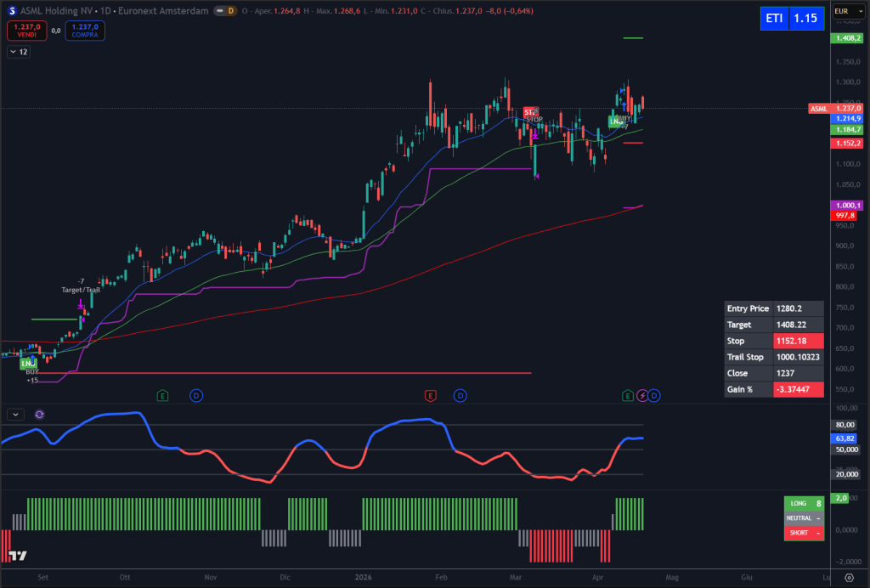Collapse the lower oscillator pane with its chevron
The image size is (870, 588).
click(14, 414)
